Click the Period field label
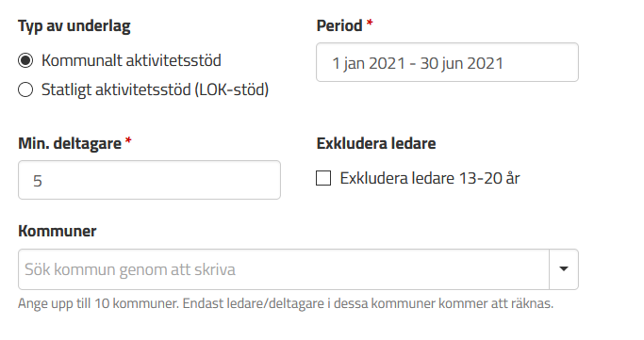Screen dimensions: 644x340 pyautogui.click(x=339, y=25)
